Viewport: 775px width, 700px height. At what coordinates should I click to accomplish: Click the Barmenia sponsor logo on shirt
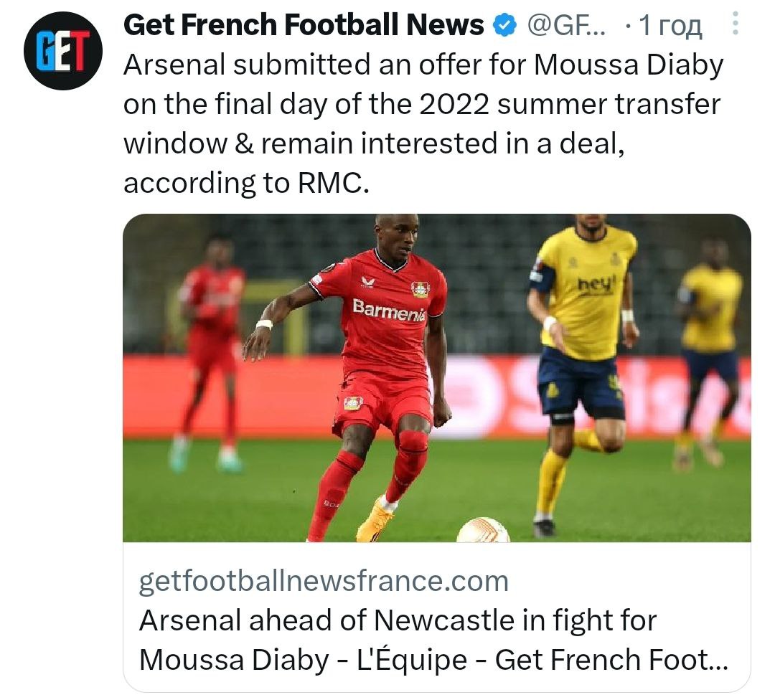388,311
